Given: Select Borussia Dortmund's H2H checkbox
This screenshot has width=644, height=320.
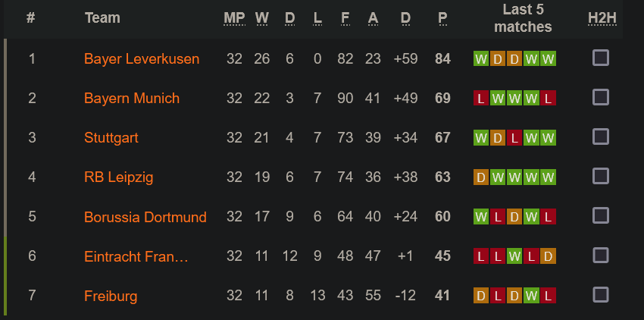Looking at the screenshot, I should point(601,216).
